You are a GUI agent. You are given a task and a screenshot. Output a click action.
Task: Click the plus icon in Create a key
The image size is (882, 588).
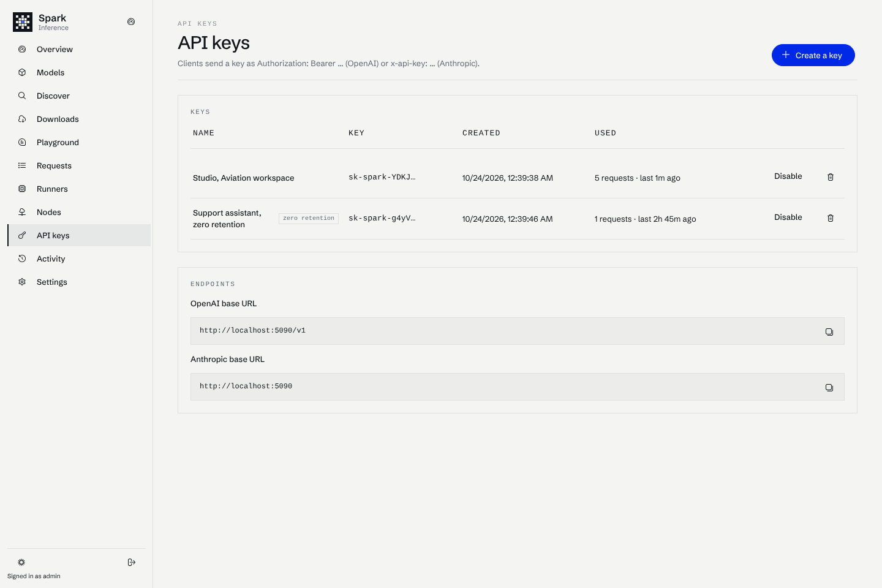786,55
